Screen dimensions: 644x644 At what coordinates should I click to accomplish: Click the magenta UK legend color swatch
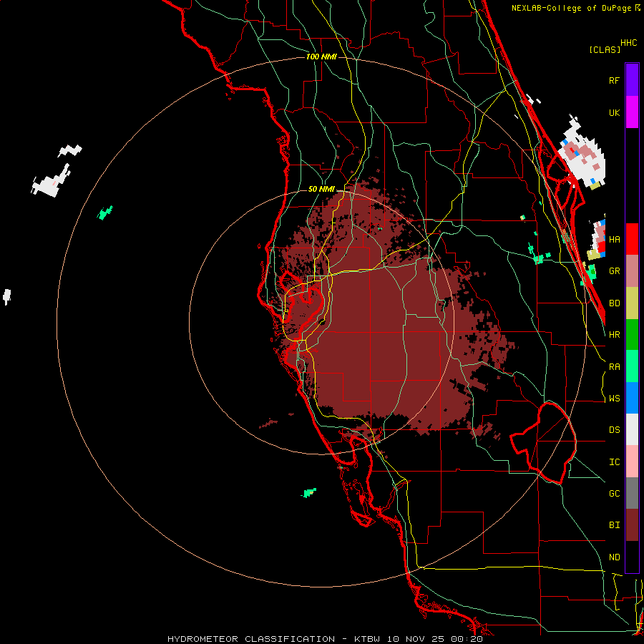tap(632, 112)
